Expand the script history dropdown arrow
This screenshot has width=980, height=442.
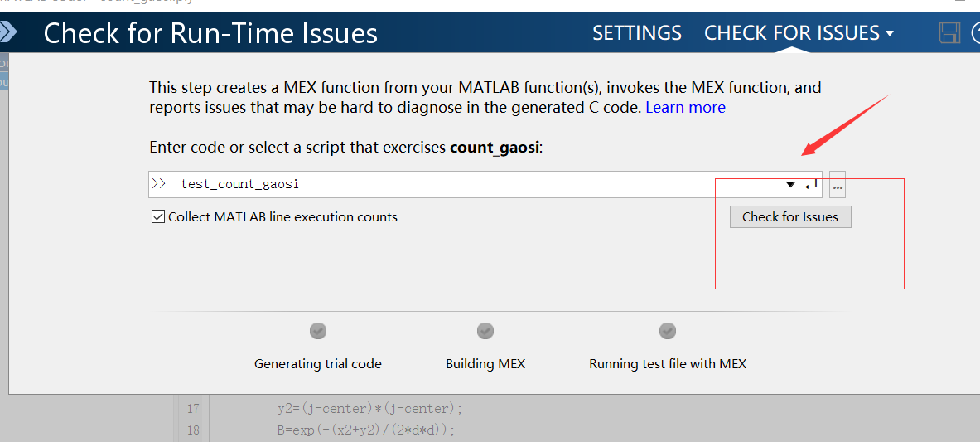[x=790, y=185]
